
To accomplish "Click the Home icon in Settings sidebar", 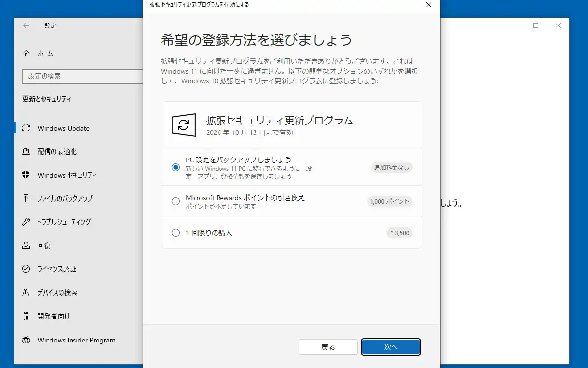I will coord(26,53).
